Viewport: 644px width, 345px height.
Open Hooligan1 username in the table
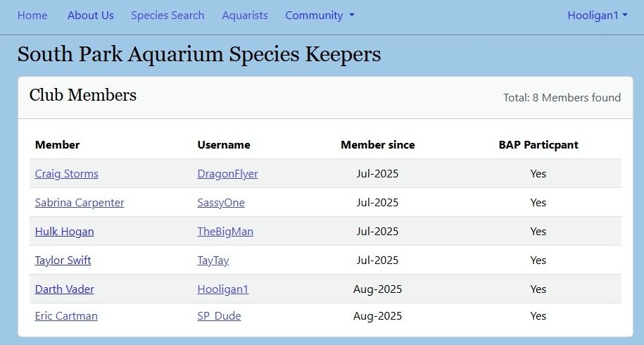(222, 289)
